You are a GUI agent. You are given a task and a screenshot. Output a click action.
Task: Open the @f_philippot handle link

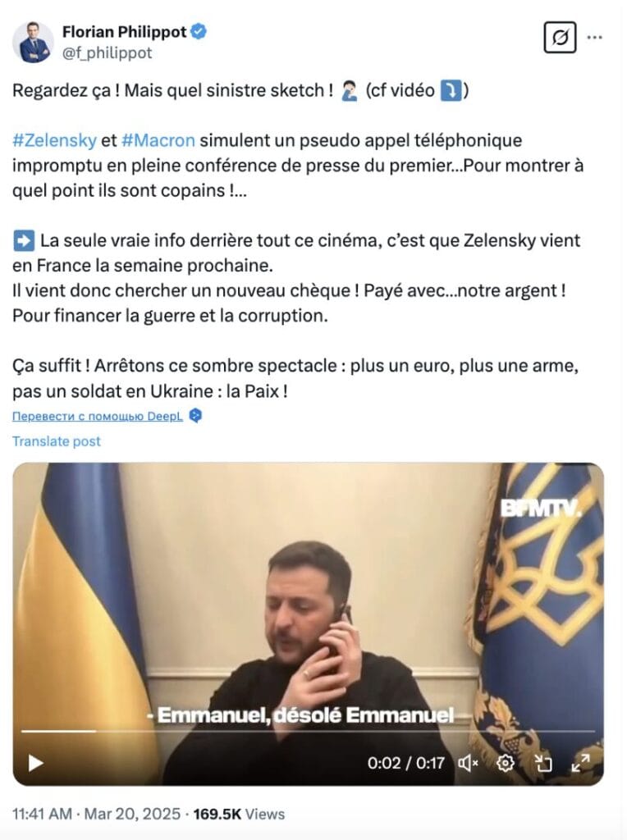[108, 52]
